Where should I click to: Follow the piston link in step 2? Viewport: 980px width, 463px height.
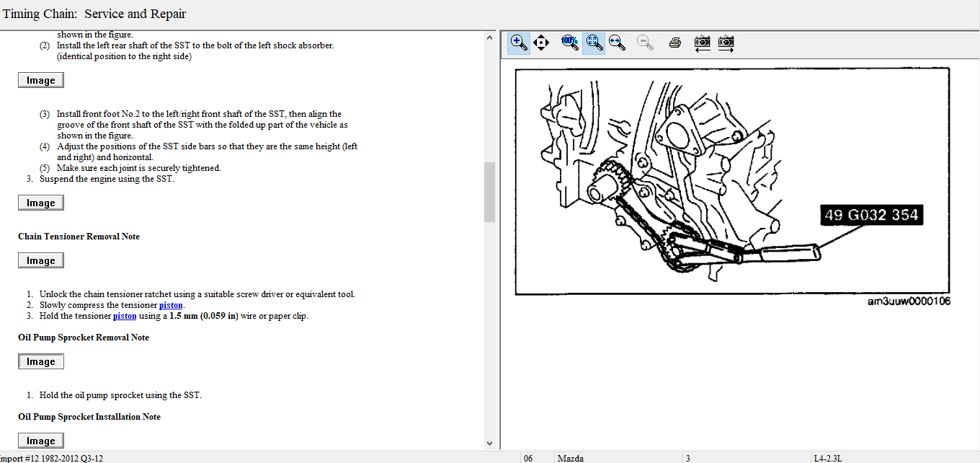171,305
